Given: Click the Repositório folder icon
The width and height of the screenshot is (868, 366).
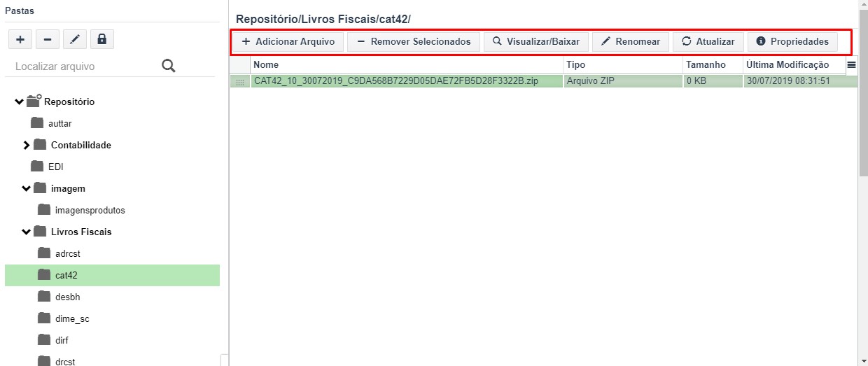Looking at the screenshot, I should pos(34,101).
